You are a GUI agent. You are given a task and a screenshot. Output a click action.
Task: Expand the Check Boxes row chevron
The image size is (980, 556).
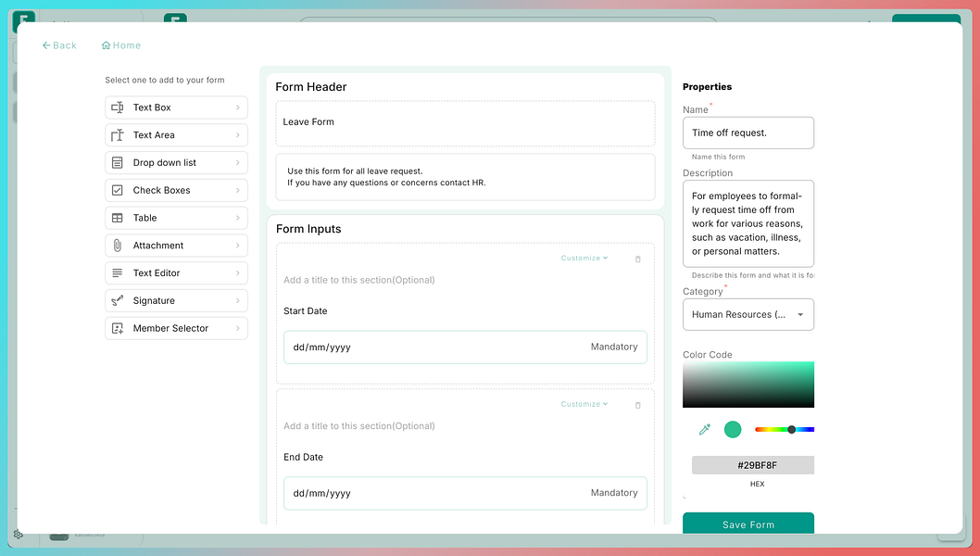pos(237,190)
